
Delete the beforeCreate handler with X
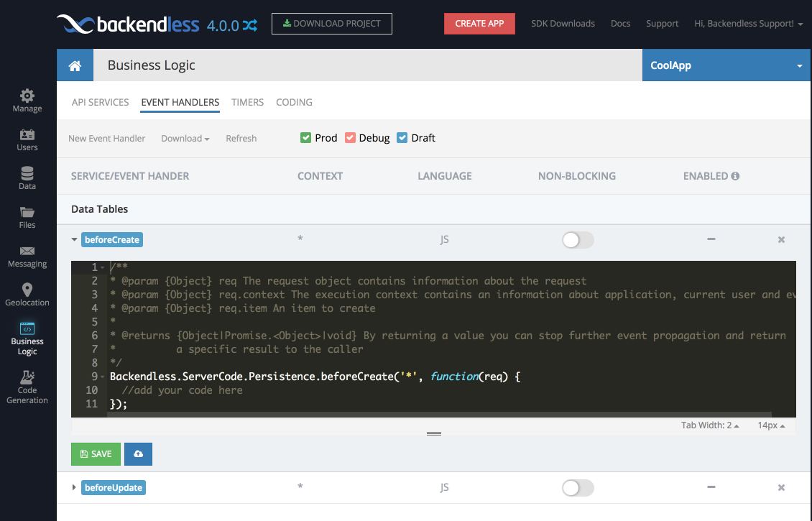pos(781,240)
